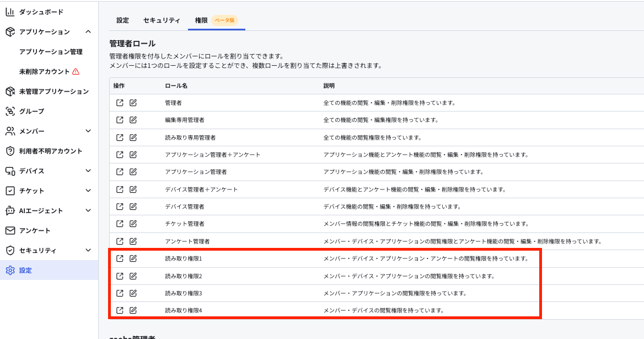Edit icon for チケット管理者 role

coord(133,224)
